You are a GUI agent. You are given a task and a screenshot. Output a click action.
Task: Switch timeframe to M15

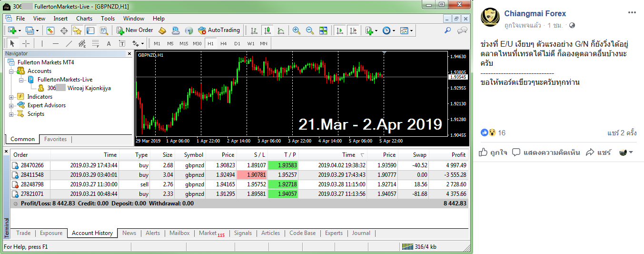(x=184, y=43)
